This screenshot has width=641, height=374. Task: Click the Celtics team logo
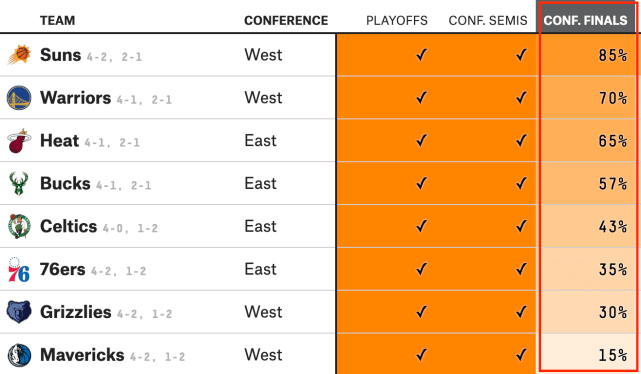point(19,226)
